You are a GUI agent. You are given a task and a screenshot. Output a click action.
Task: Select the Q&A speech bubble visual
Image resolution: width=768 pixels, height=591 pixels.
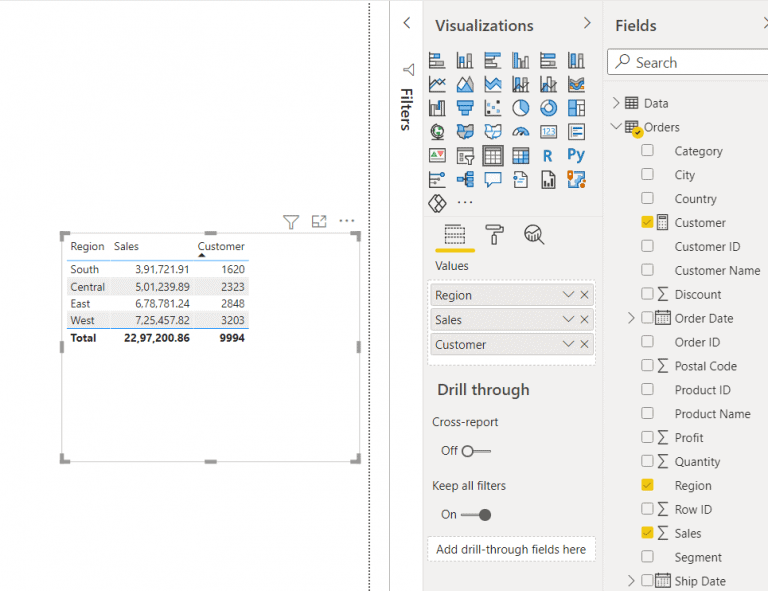pyautogui.click(x=493, y=180)
